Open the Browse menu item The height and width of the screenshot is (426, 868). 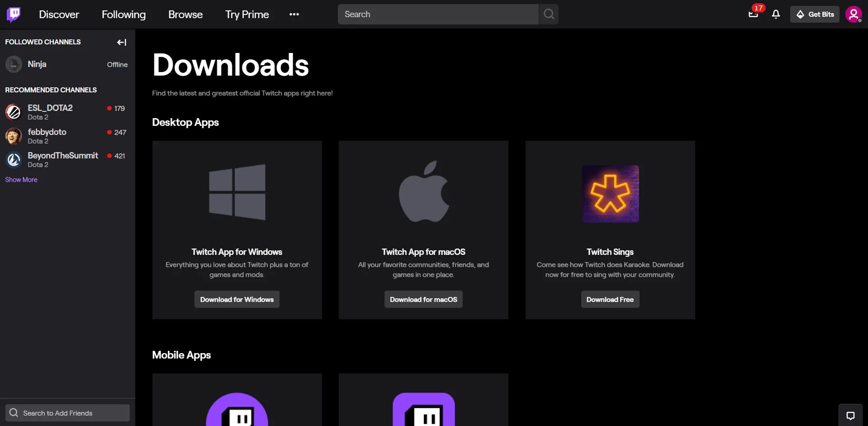[185, 14]
